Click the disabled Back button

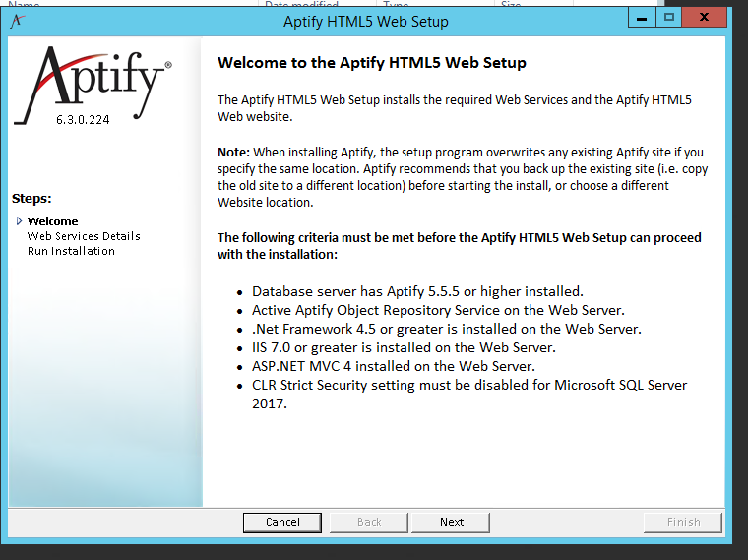click(369, 522)
